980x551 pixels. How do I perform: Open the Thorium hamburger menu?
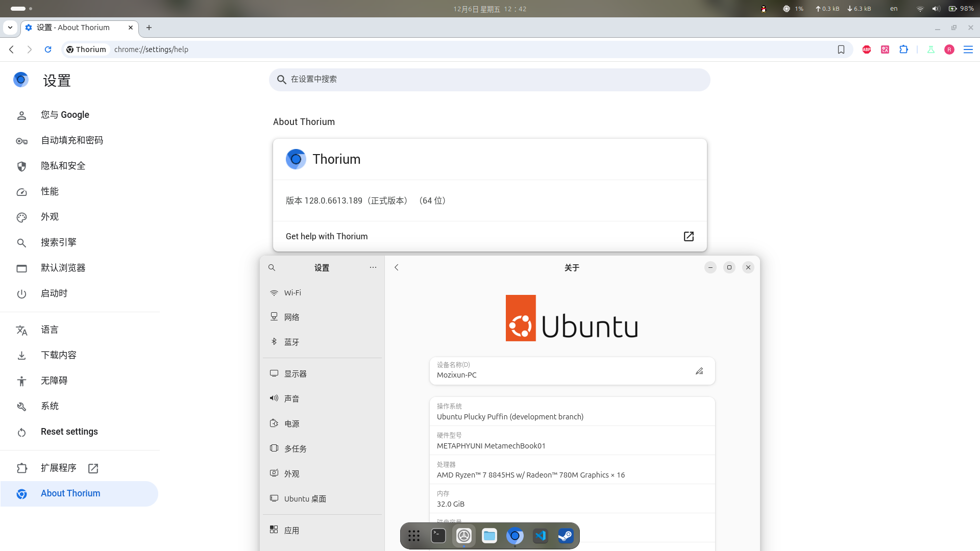point(968,49)
